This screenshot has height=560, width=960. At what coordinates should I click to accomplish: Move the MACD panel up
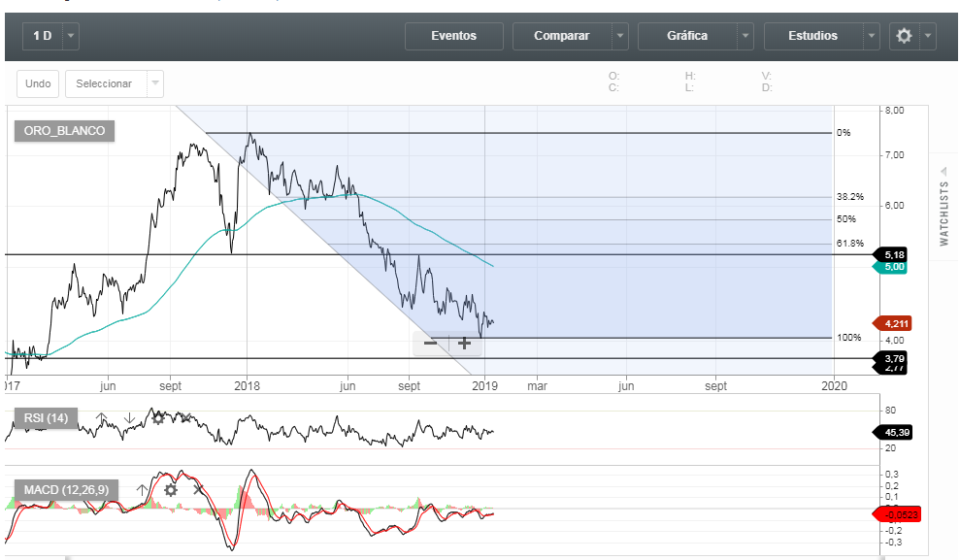coord(142,490)
